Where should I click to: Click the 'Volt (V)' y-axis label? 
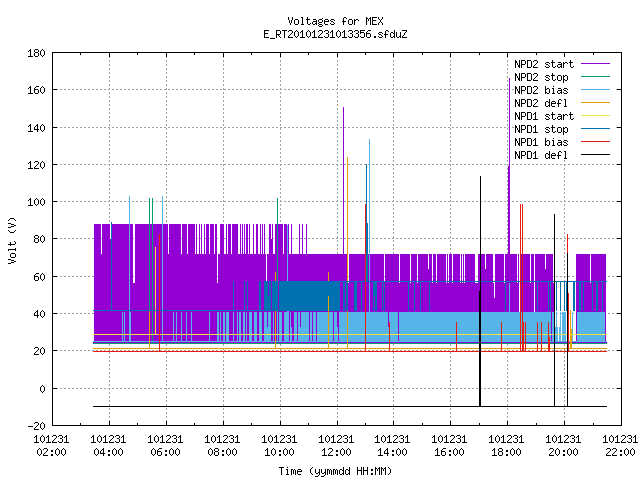[12, 240]
